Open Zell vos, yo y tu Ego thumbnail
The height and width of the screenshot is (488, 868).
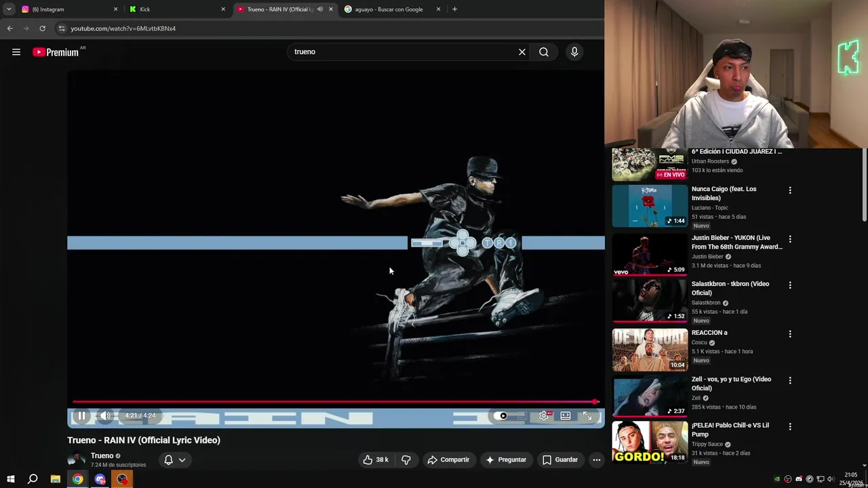[650, 396]
